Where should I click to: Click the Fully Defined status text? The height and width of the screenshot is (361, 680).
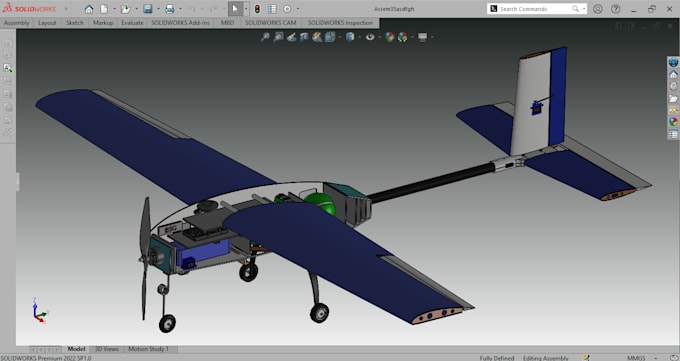[497, 358]
